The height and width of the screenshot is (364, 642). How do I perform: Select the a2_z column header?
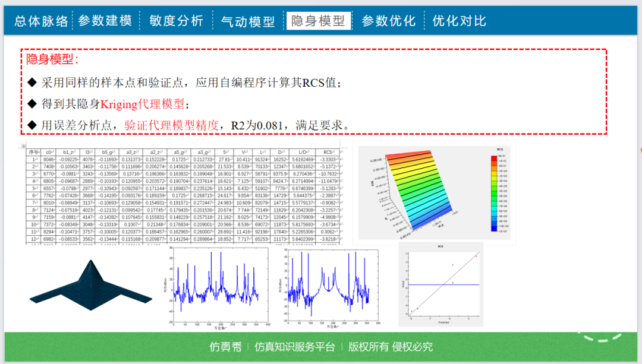pyautogui.click(x=156, y=152)
